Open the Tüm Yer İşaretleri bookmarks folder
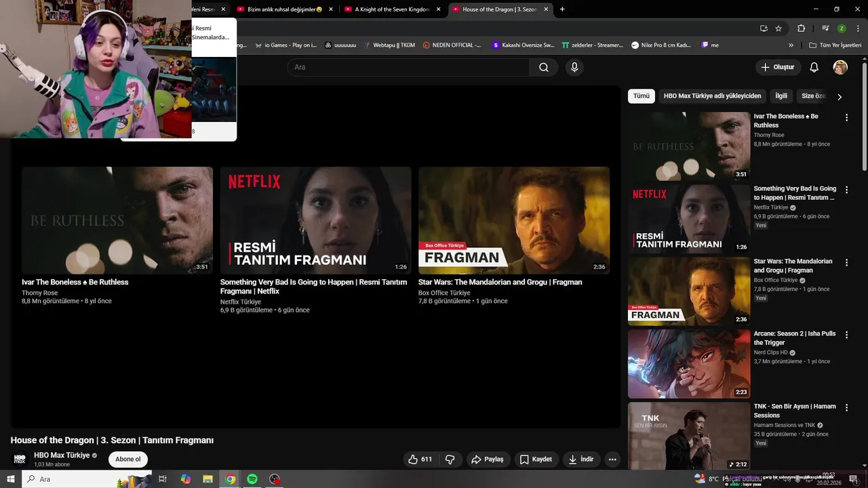This screenshot has width=868, height=488. [835, 45]
